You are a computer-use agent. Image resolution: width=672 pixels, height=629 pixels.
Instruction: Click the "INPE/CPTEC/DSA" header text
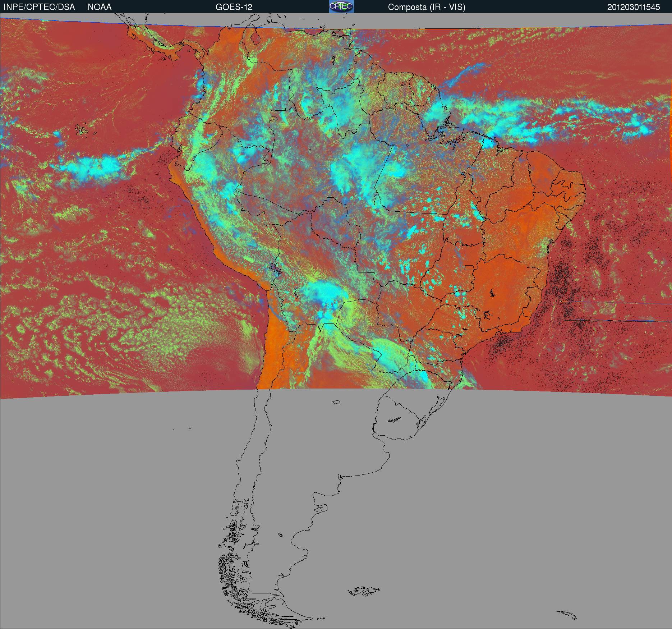(x=39, y=7)
